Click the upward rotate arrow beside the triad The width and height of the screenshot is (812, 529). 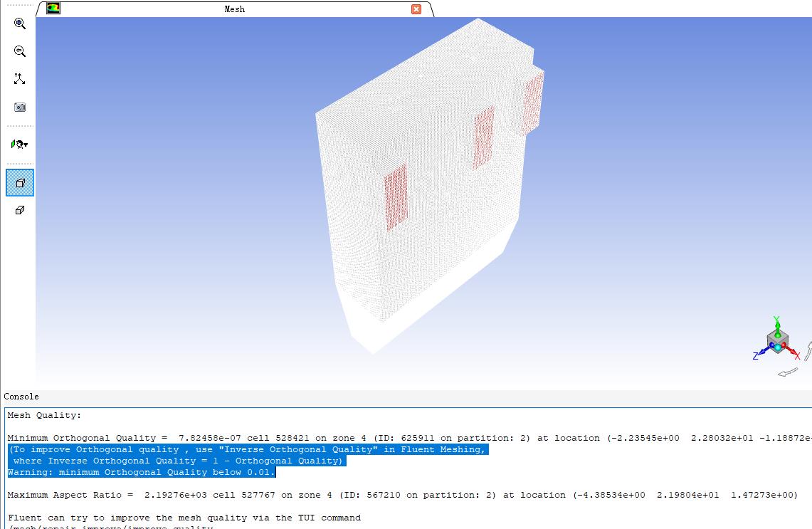[808, 350]
